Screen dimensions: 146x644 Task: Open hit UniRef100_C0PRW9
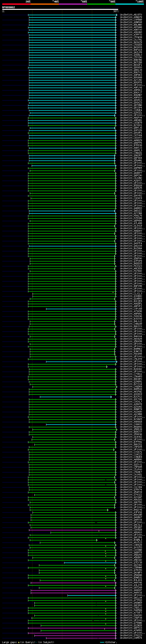point(131,20)
